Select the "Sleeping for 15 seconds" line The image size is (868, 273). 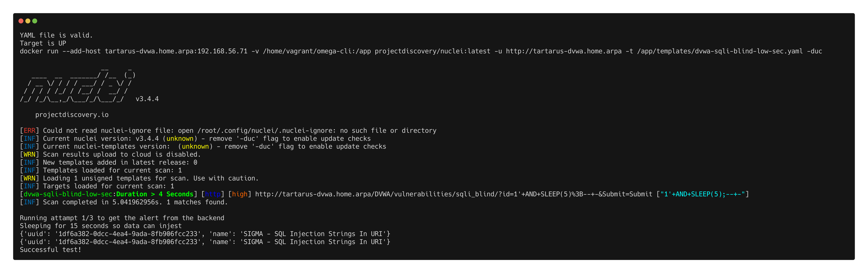100,226
